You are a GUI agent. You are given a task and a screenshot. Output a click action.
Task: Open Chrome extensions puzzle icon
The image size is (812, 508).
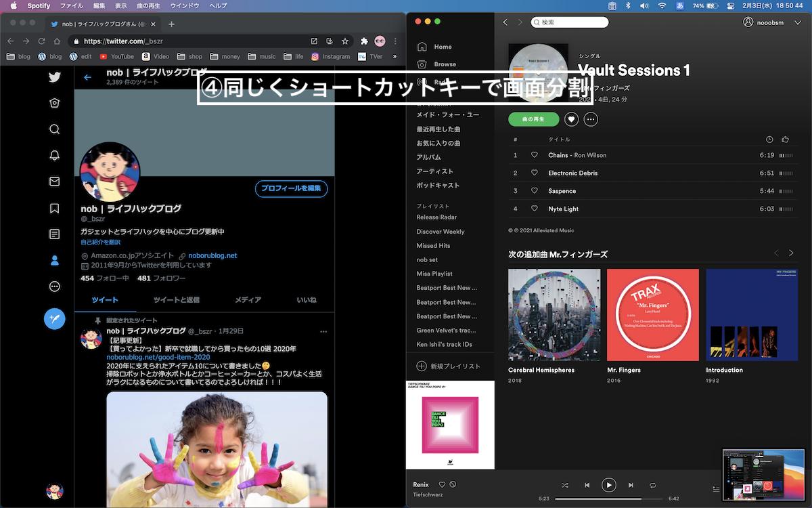coord(364,41)
